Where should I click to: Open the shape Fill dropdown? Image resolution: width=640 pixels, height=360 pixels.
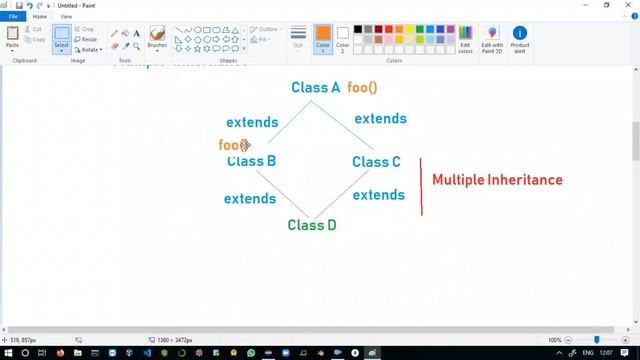(x=261, y=40)
